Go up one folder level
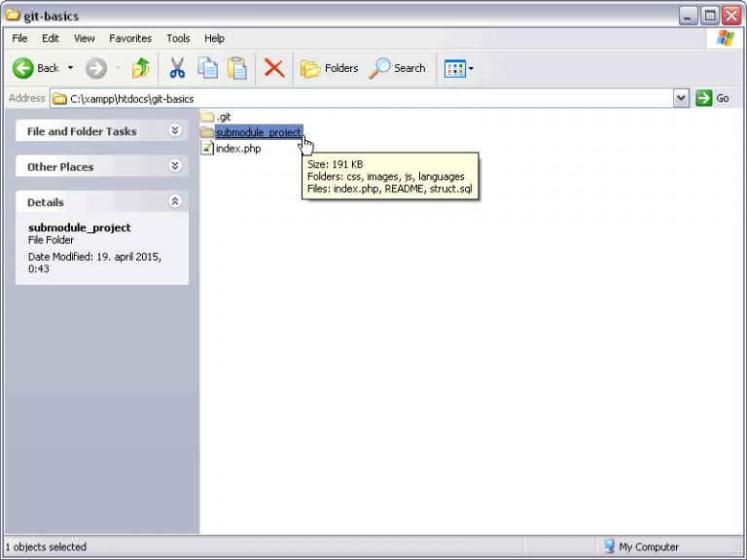747x560 pixels. tap(142, 68)
